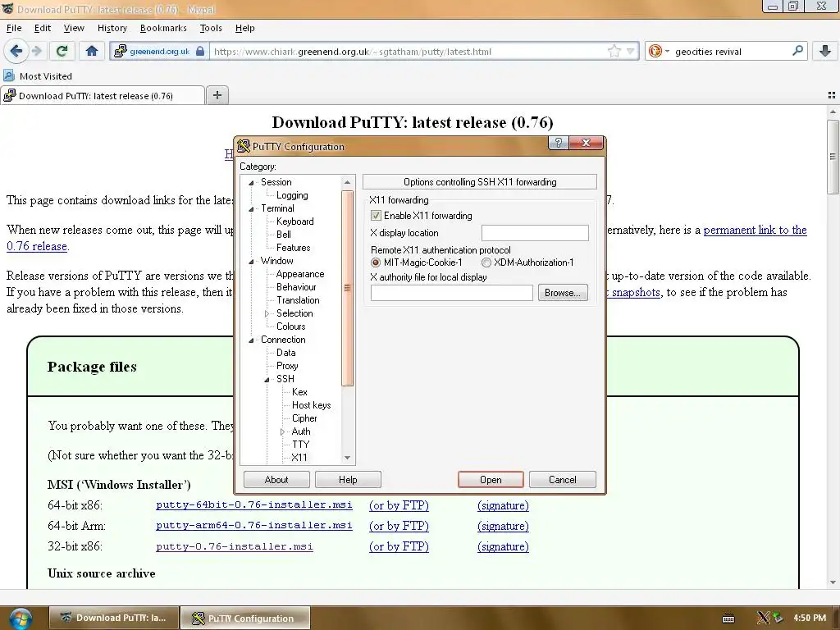The image size is (840, 630).
Task: Open the Windows Start orb
Action: click(x=20, y=619)
